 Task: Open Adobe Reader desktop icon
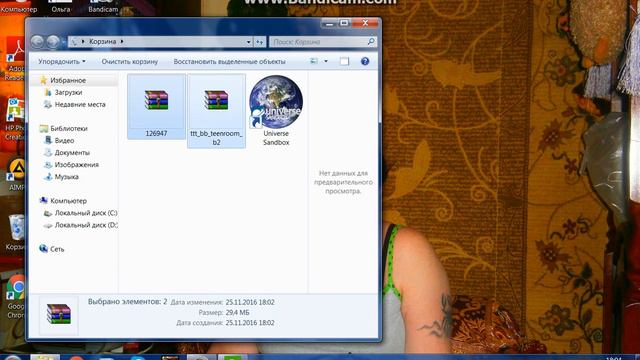(x=16, y=59)
